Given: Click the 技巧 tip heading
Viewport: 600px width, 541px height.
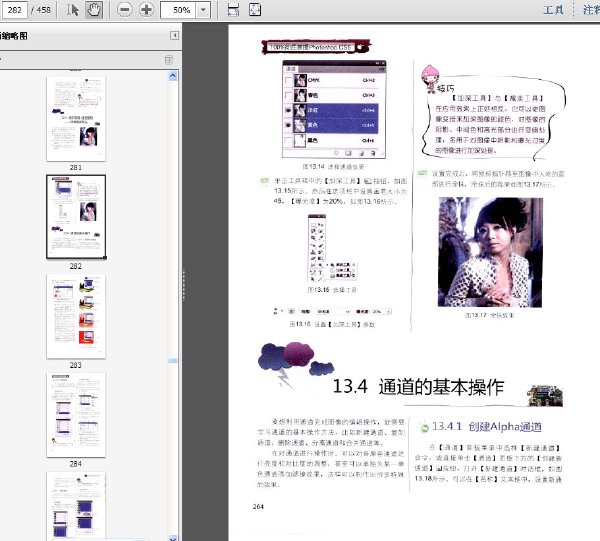Looking at the screenshot, I should pos(446,89).
